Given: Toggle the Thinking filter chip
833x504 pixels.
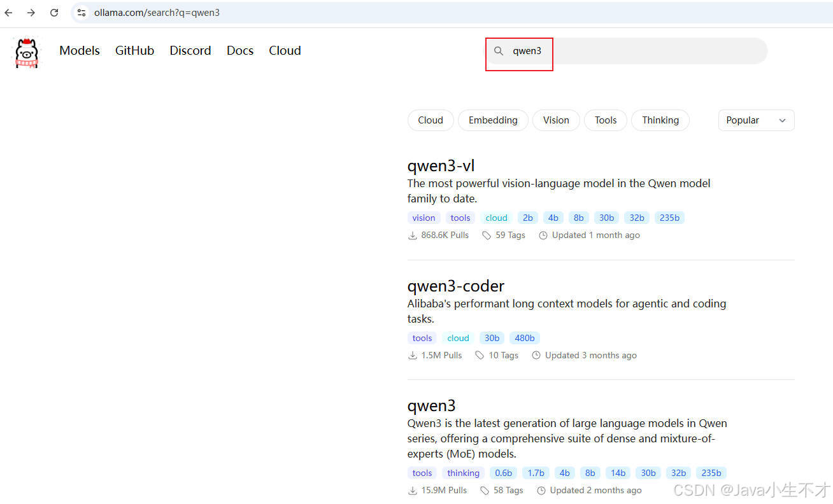Looking at the screenshot, I should 660,120.
